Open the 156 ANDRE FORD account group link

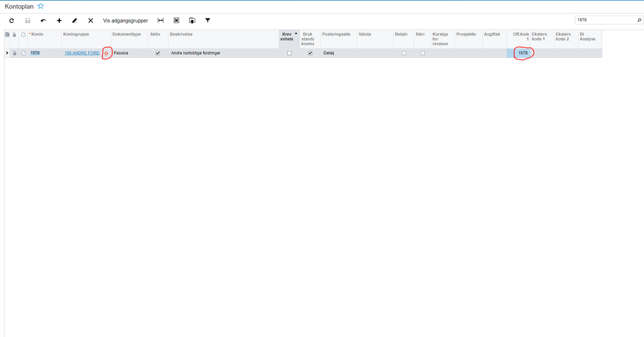[82, 53]
